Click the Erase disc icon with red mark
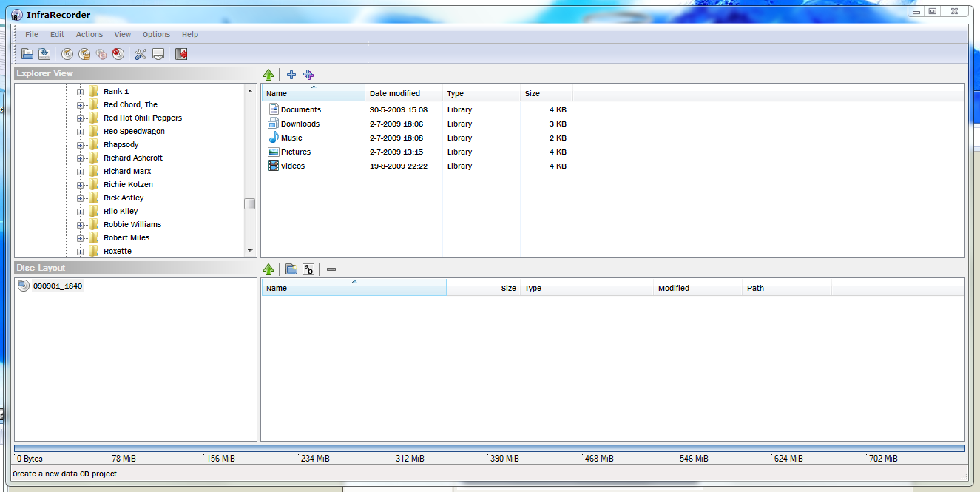 coord(118,53)
